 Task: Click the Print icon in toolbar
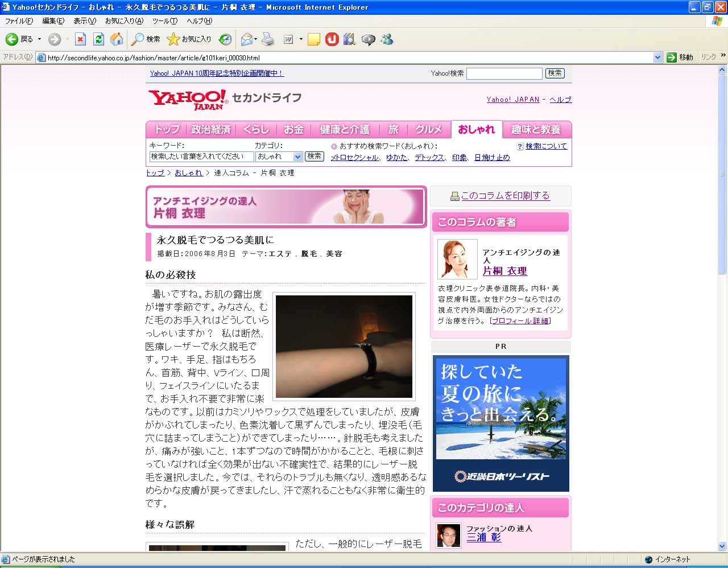[268, 39]
